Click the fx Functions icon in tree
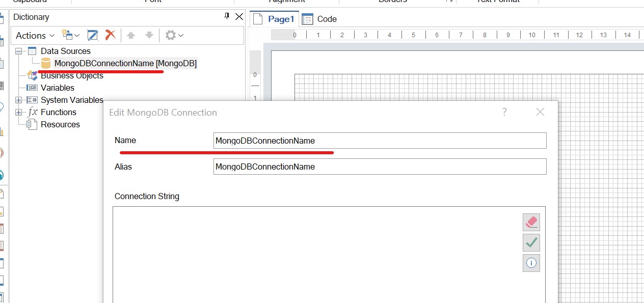Screen dimensions: 644x303 point(32,112)
